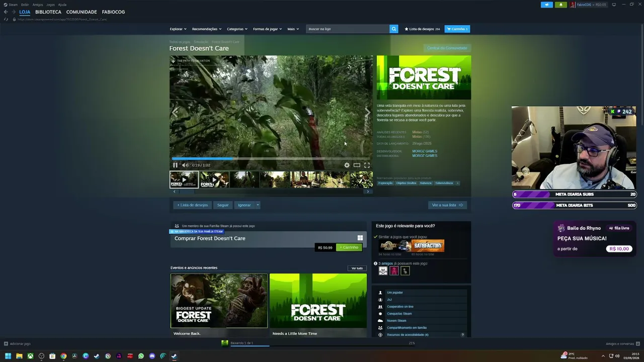The height and width of the screenshot is (362, 644).
Task: Expand the 'Formas de jogar' menu
Action: [x=267, y=29]
